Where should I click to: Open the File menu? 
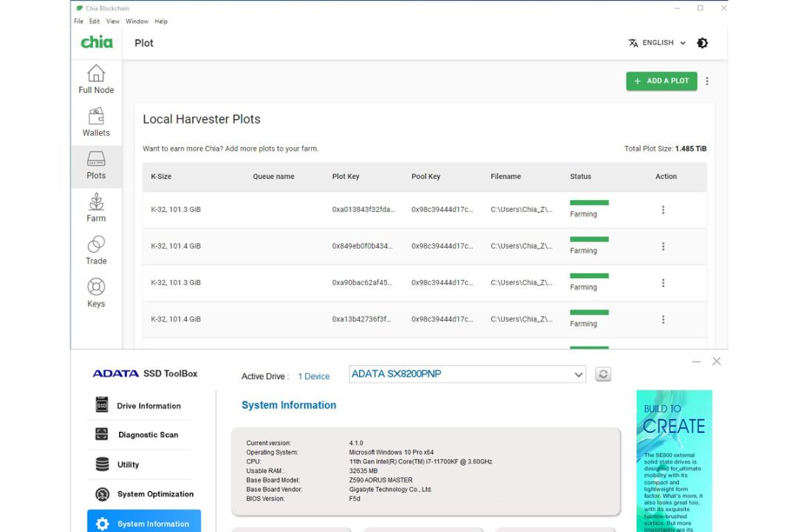click(78, 21)
